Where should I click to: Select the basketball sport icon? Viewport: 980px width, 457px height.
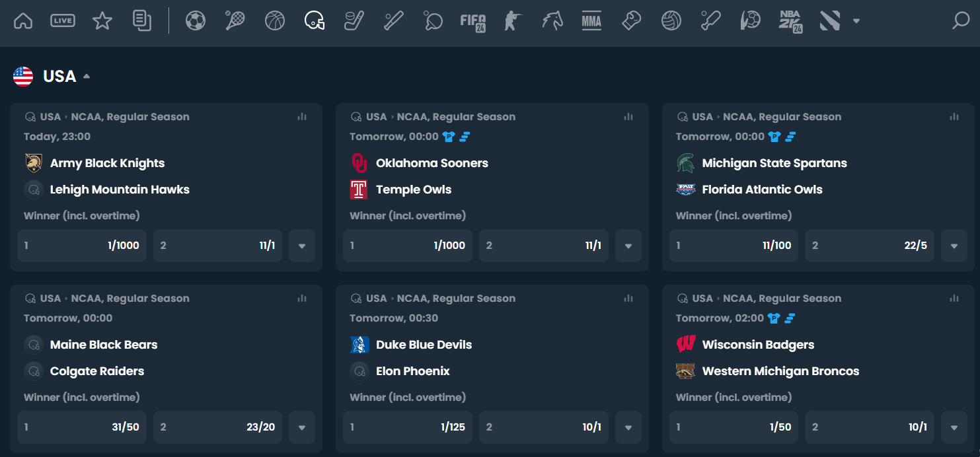tap(275, 20)
